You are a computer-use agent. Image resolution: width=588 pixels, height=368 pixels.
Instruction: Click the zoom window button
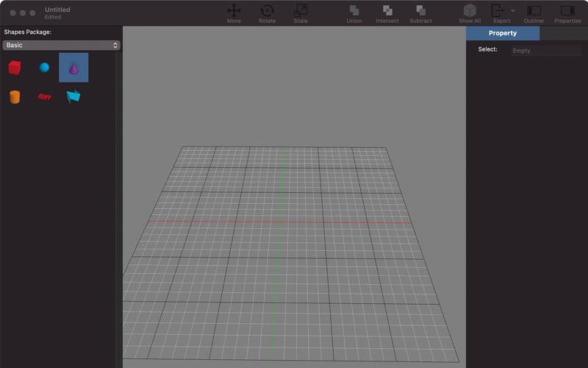tap(32, 13)
